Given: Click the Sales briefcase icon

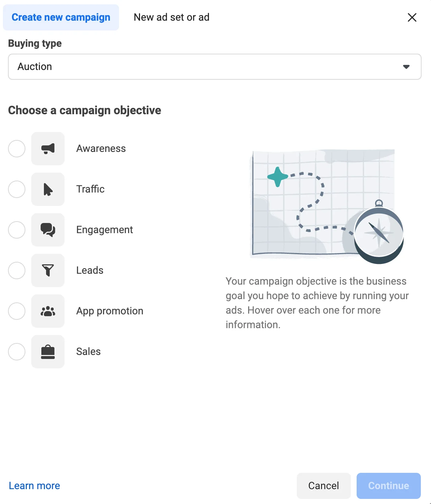Looking at the screenshot, I should coord(48,351).
